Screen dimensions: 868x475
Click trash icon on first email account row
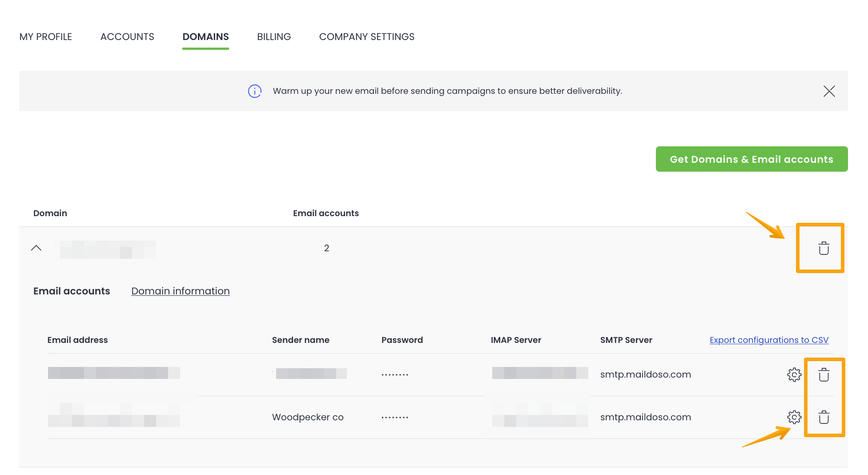tap(824, 374)
